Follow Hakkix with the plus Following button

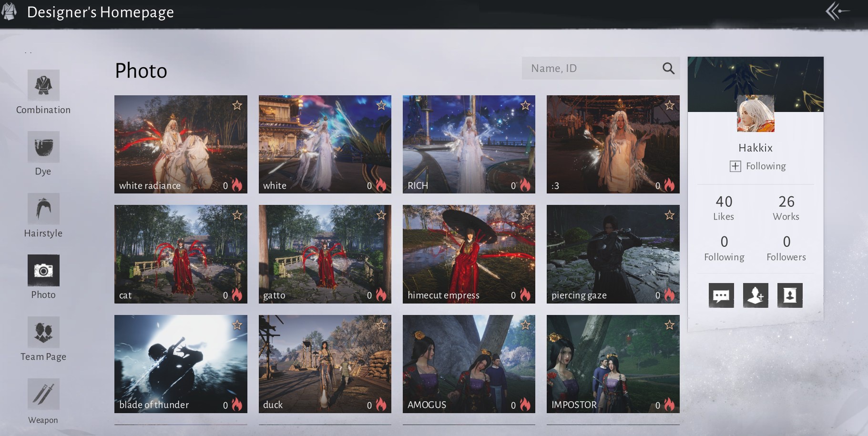click(x=758, y=166)
